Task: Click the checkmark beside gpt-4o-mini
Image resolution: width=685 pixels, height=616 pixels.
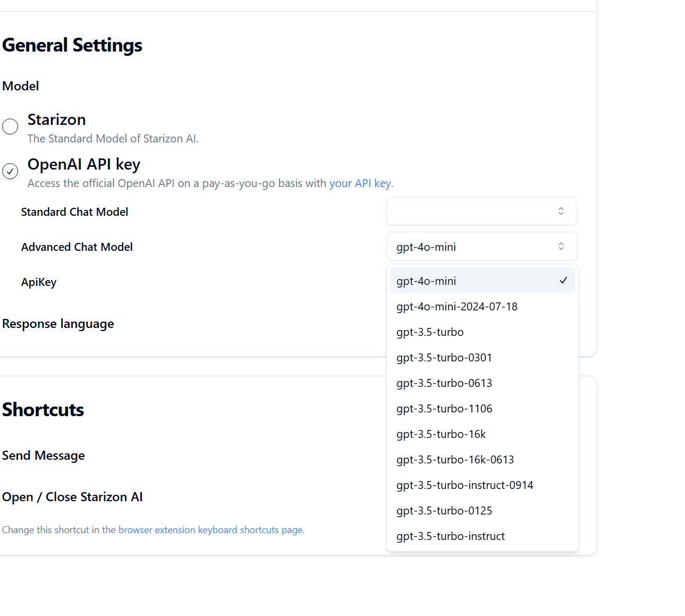Action: click(563, 280)
